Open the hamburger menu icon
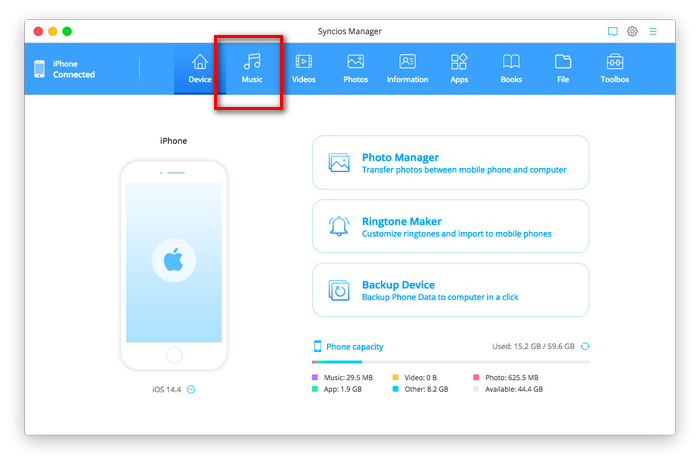This screenshot has height=464, width=700. 653,31
